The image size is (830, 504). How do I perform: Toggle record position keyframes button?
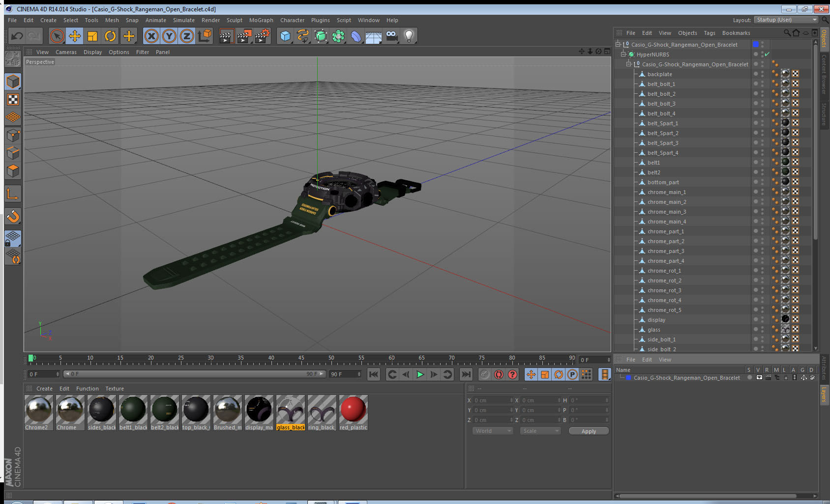(531, 374)
